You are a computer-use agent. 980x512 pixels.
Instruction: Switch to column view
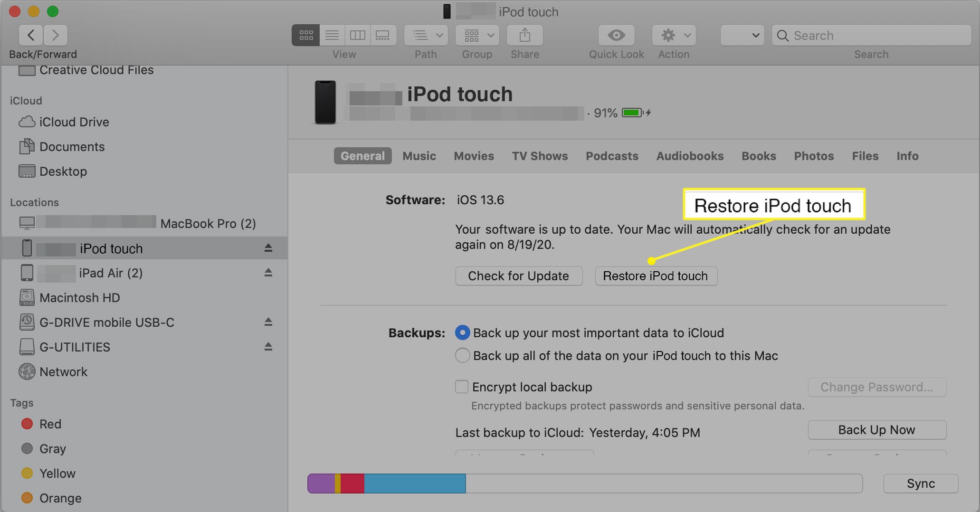(357, 35)
